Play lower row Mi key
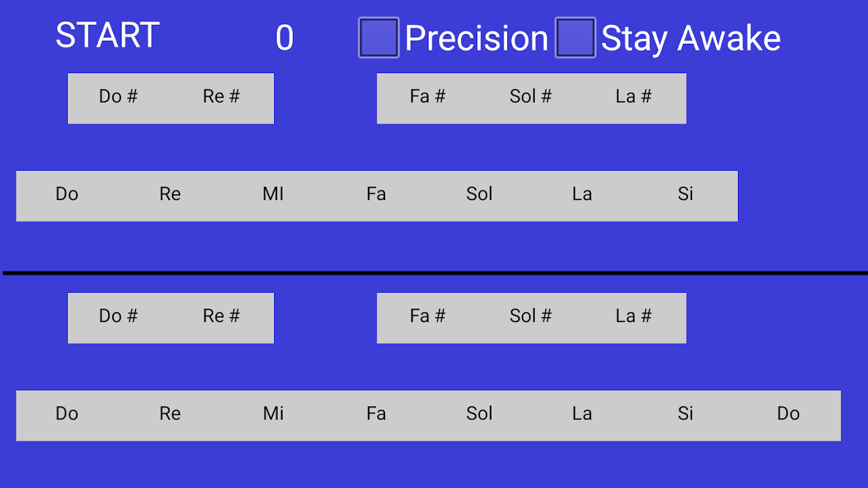Screen dimensions: 868x488 point(273,414)
